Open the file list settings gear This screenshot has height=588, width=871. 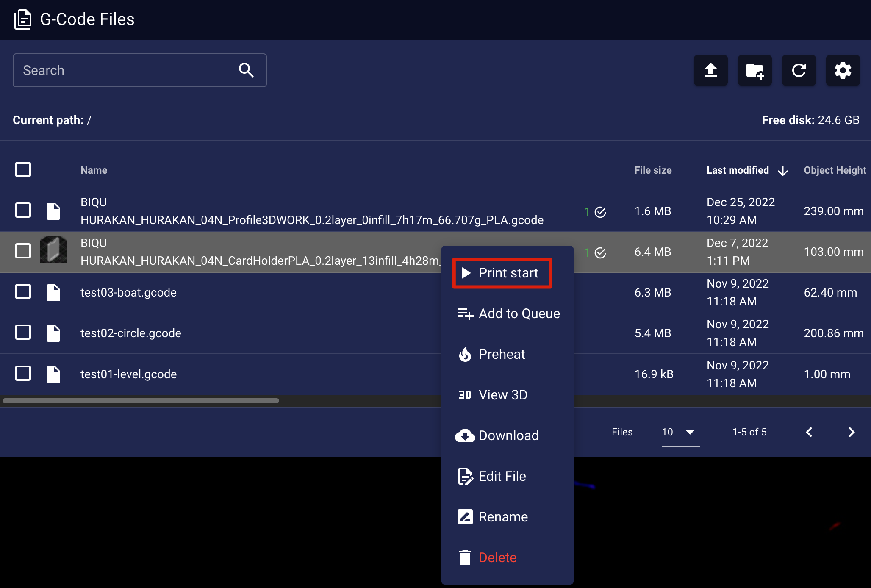[x=843, y=70]
